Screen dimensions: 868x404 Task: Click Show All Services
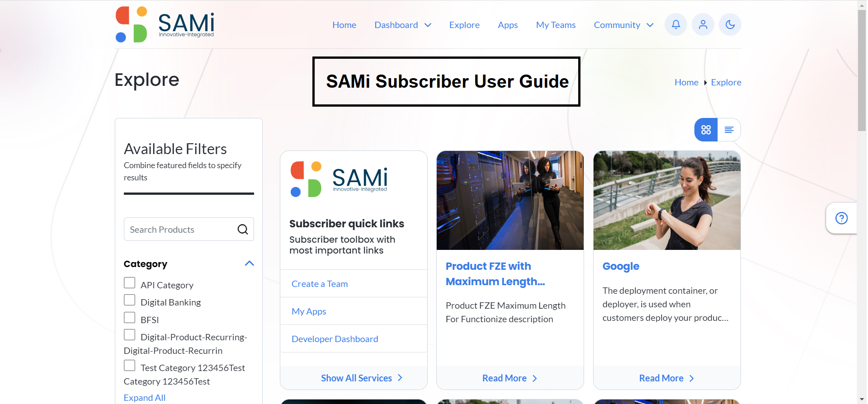coord(356,378)
